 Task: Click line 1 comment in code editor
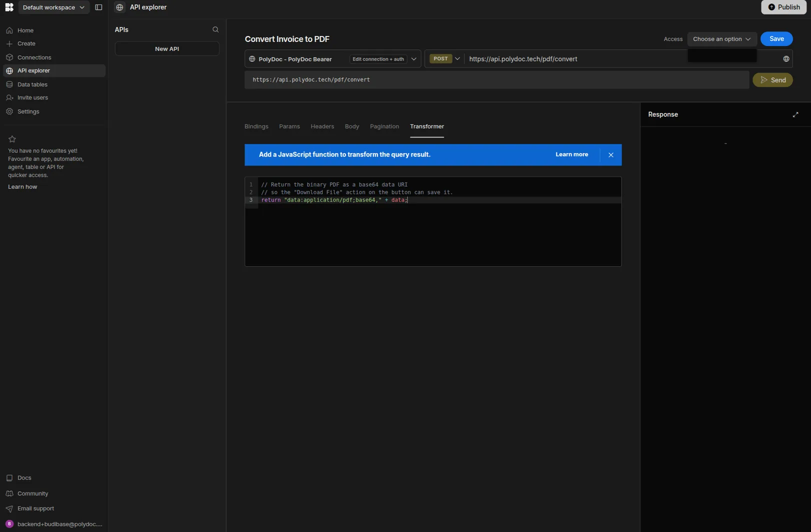[x=334, y=184]
